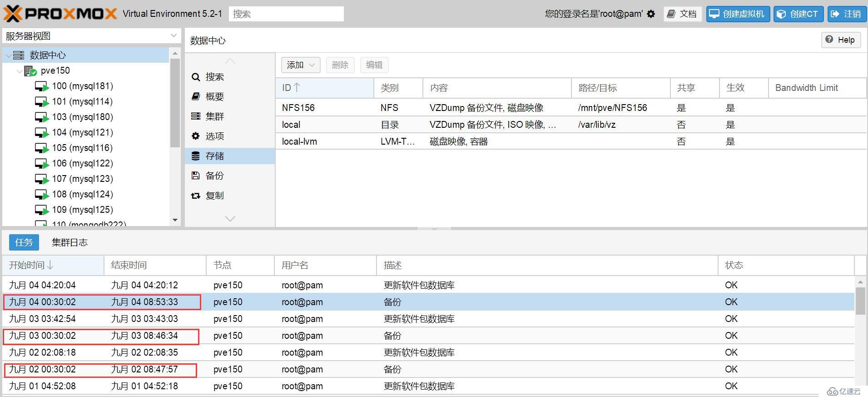Screen dimensions: 868x397
Task: Click VM icon for 109 (mysql125)
Action: [42, 210]
